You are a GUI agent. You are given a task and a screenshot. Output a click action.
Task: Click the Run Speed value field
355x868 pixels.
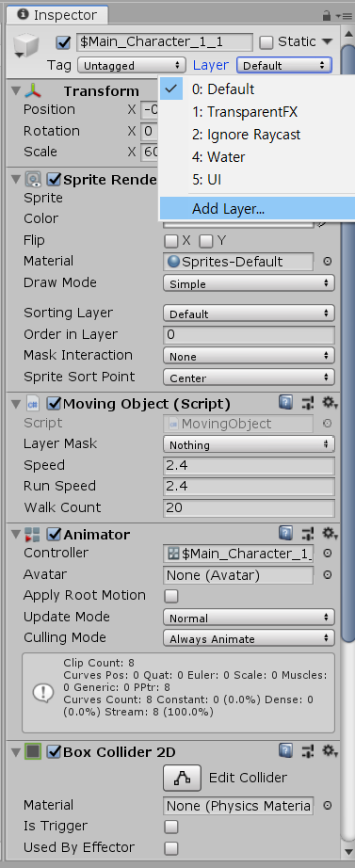(249, 487)
